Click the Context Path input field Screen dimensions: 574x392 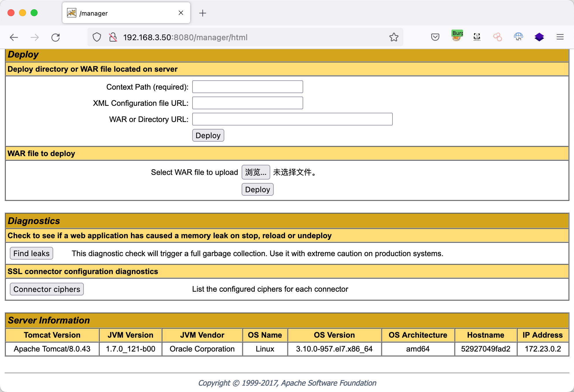point(247,87)
